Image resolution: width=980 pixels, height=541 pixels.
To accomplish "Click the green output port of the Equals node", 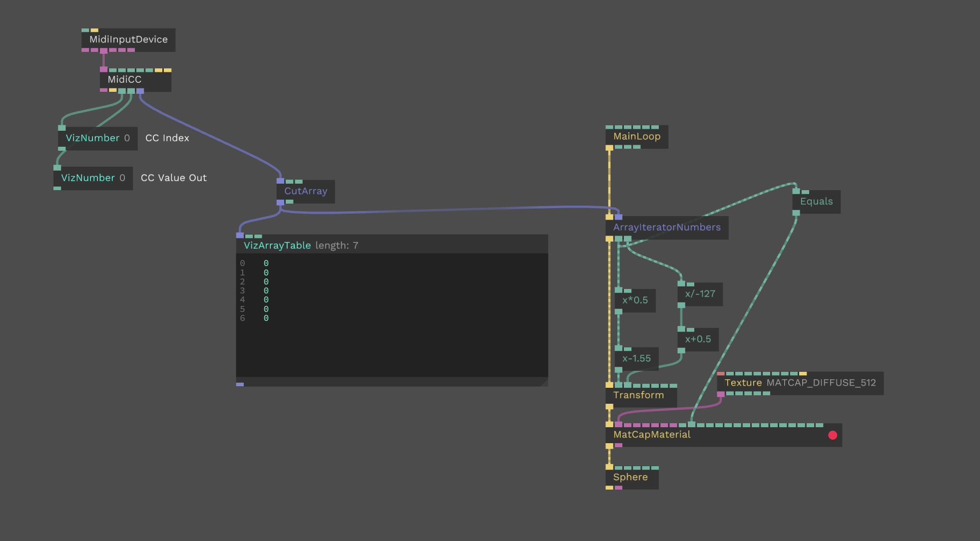I will click(x=796, y=212).
